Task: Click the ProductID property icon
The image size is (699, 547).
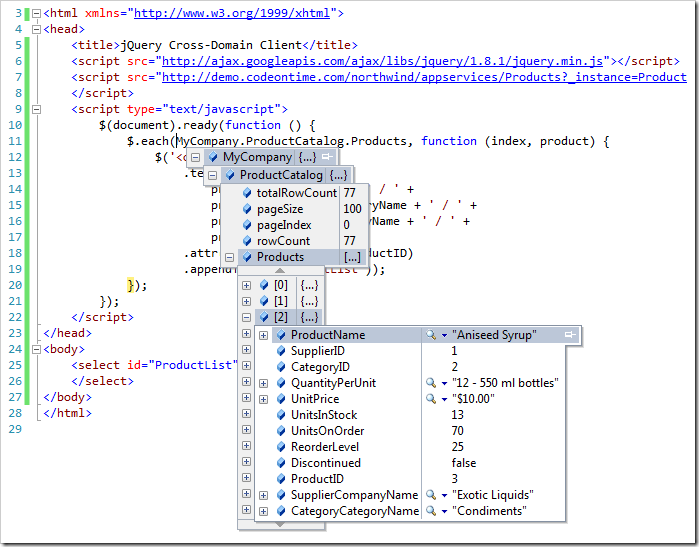Action: coord(281,479)
